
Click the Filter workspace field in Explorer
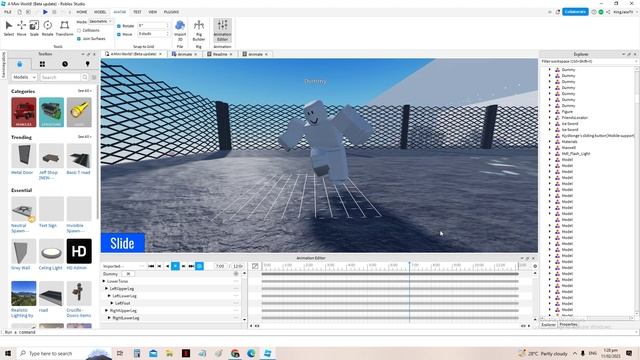pyautogui.click(x=588, y=61)
